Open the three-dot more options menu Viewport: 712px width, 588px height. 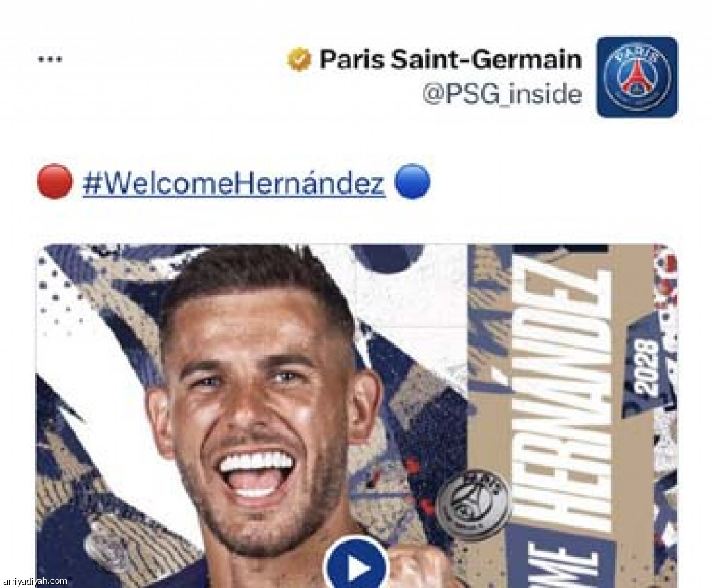coord(50,59)
